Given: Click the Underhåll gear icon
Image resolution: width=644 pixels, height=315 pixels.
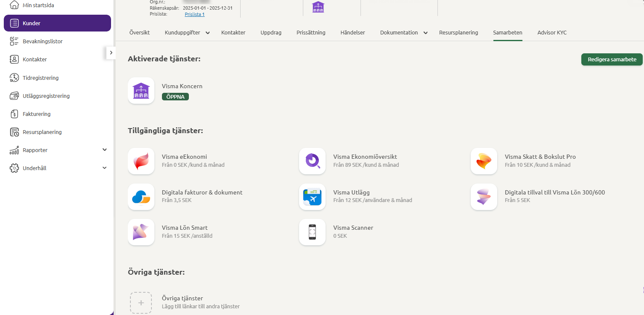Looking at the screenshot, I should [14, 168].
